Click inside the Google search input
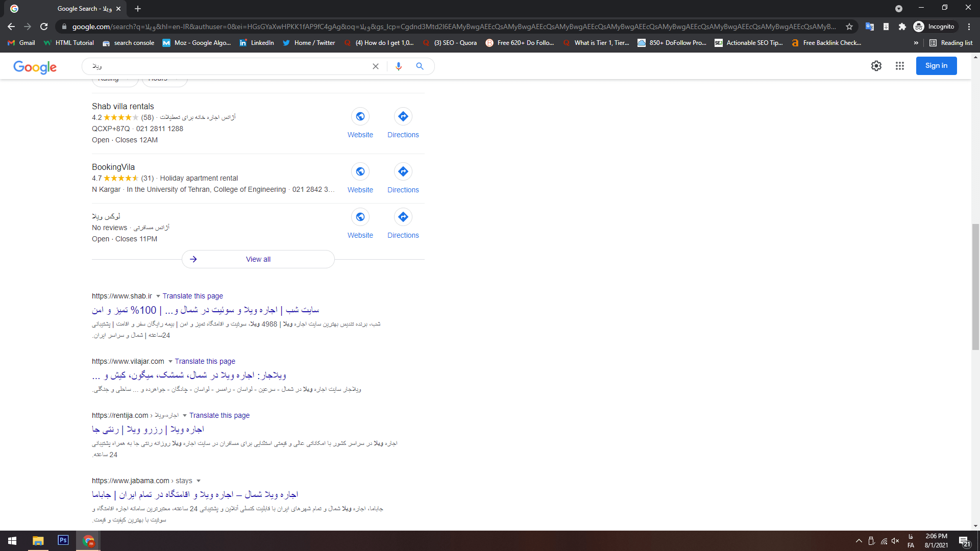Screen dimensions: 980x551 [x=230, y=66]
